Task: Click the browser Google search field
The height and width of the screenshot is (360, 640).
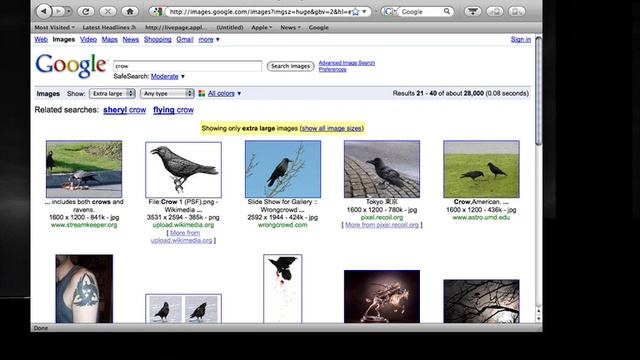Action: pos(421,12)
